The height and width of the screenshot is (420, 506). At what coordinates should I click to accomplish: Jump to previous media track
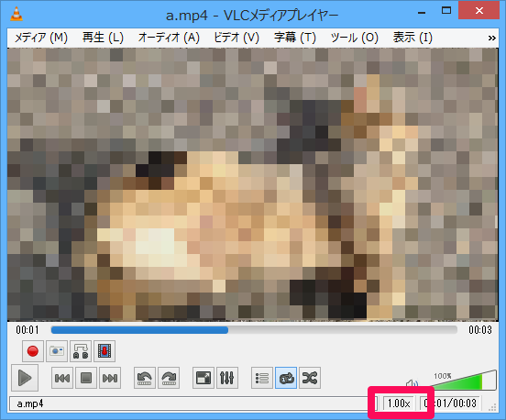tap(62, 378)
